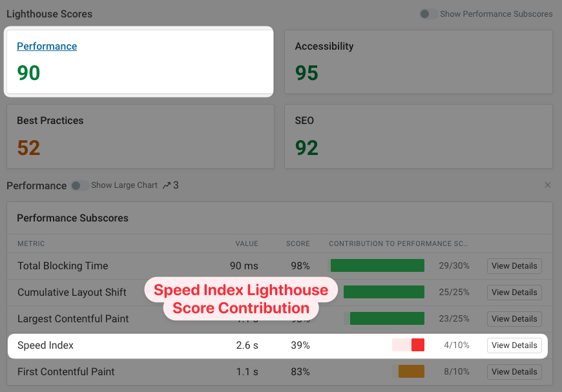This screenshot has height=392, width=562.
Task: Click the trend arrow icon showing 3
Action: (169, 185)
